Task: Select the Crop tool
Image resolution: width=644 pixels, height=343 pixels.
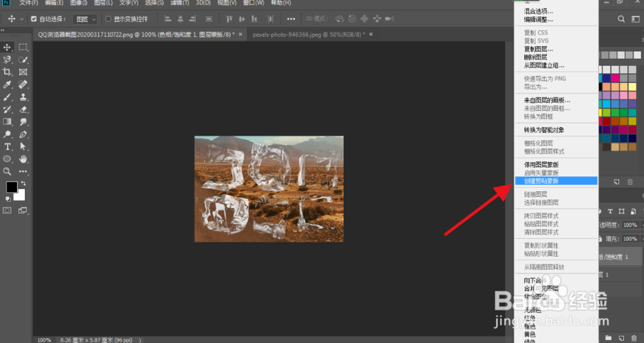Action: [x=7, y=72]
